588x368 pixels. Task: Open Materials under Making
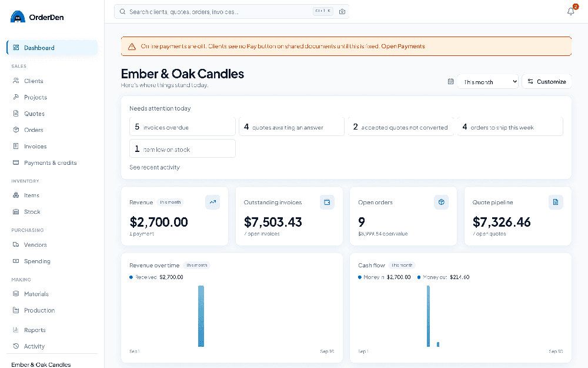[52, 294]
